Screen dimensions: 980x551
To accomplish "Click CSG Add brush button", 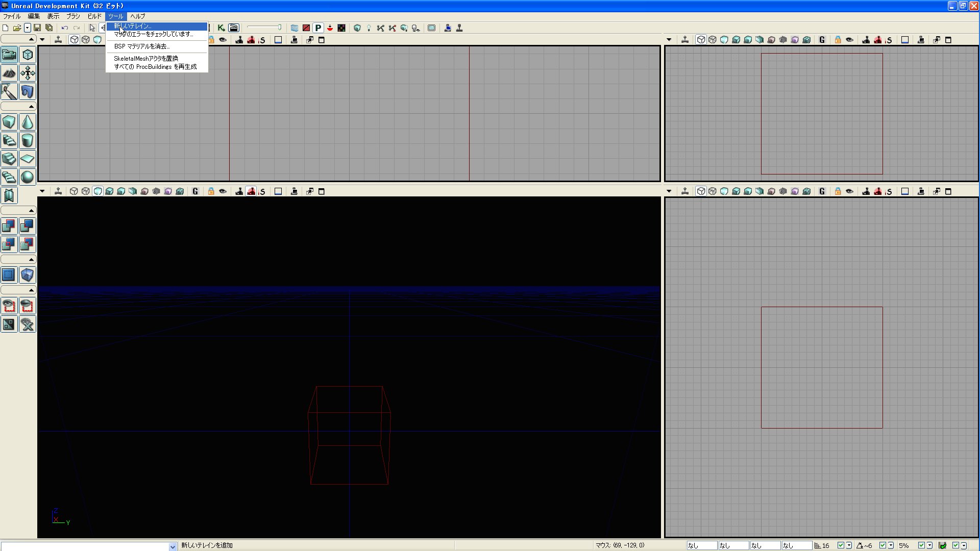I will 9,226.
